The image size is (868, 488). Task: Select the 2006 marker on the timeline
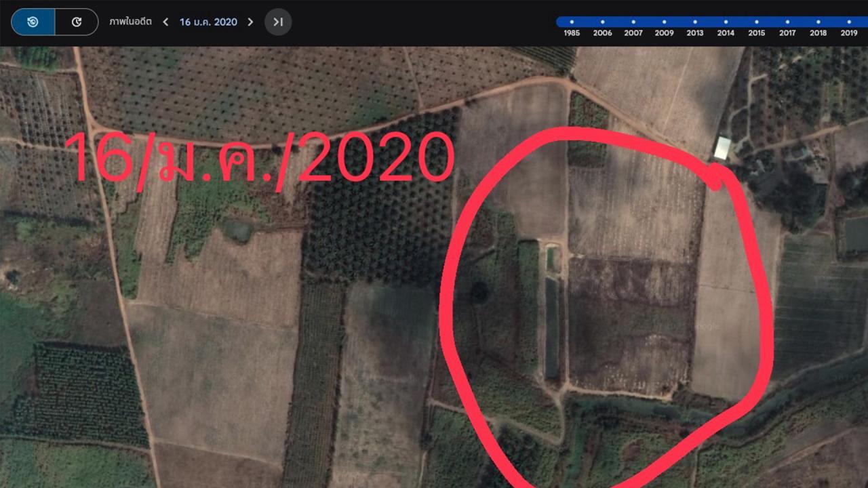tap(602, 22)
